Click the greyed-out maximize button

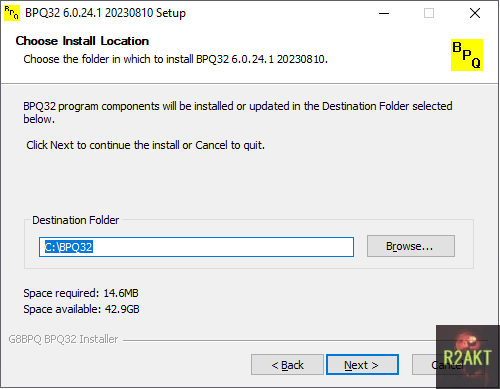(x=429, y=13)
